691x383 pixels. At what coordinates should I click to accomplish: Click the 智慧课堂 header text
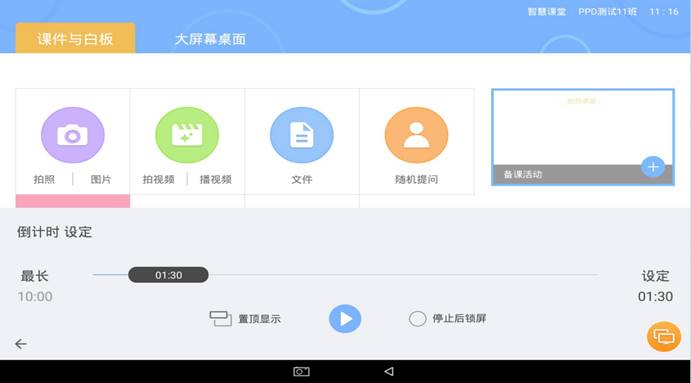[x=547, y=12]
